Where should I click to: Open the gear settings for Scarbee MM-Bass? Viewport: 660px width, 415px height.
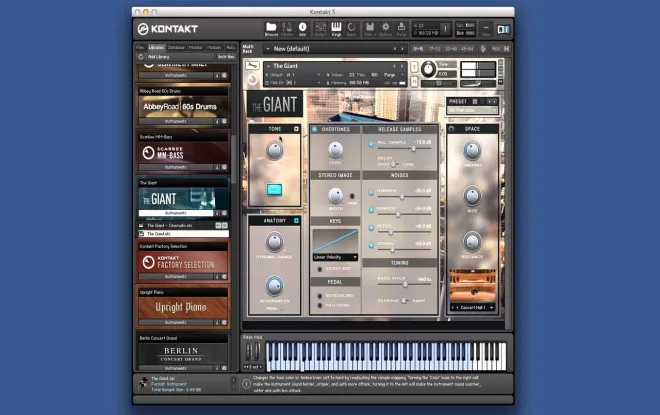[x=224, y=167]
